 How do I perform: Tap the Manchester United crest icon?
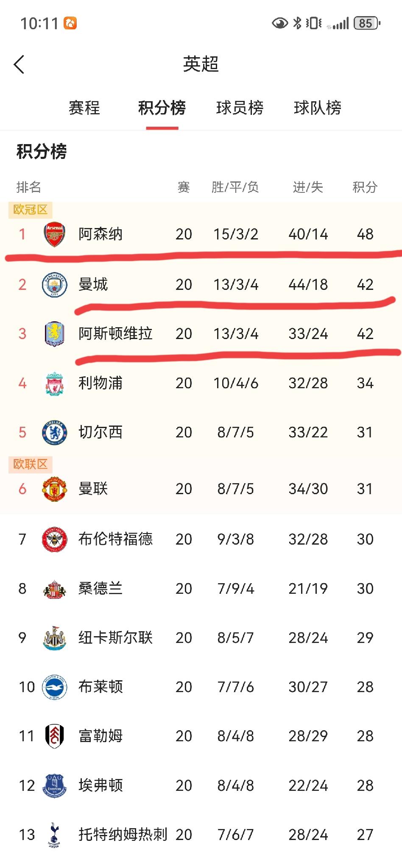[55, 489]
